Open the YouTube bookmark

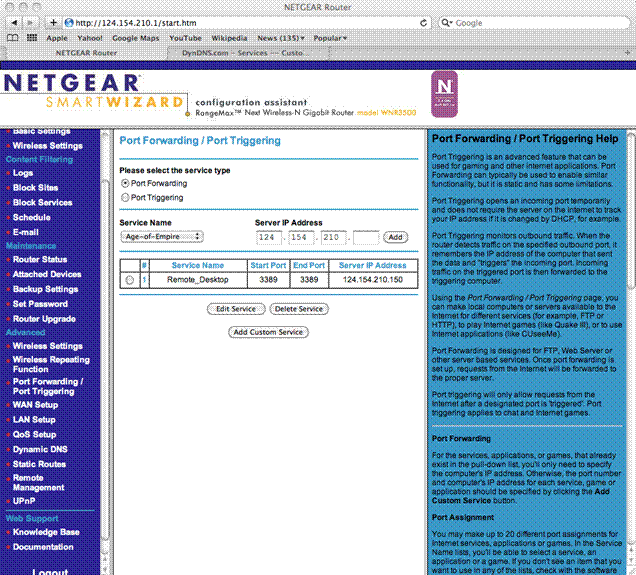pos(185,38)
